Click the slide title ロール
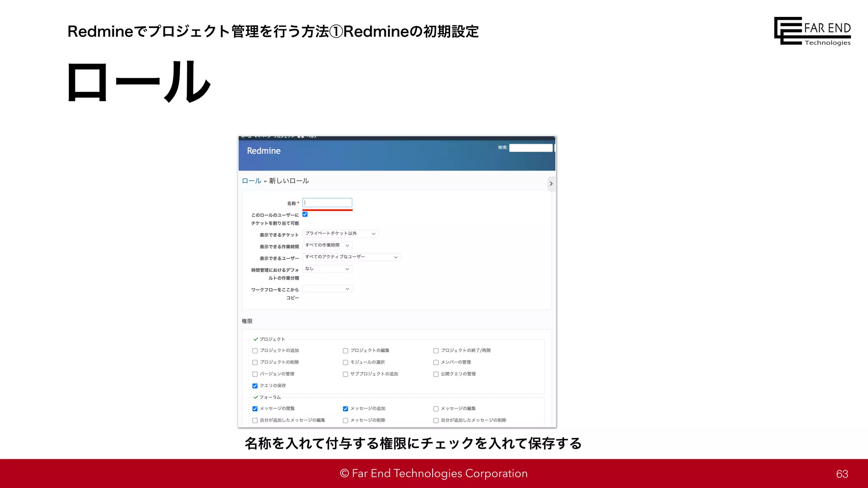Screen dimensions: 868x488 pos(139,81)
